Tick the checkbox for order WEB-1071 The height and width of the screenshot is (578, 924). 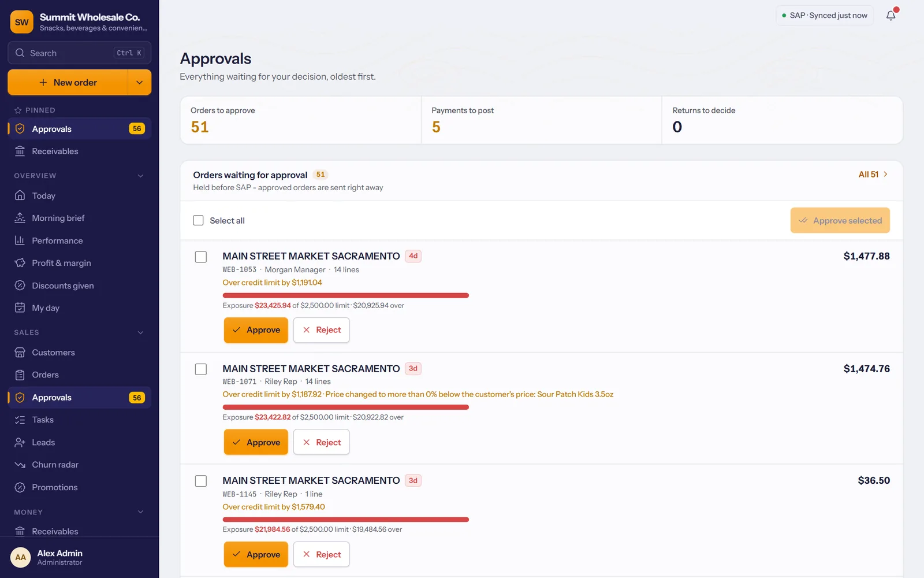(x=201, y=369)
